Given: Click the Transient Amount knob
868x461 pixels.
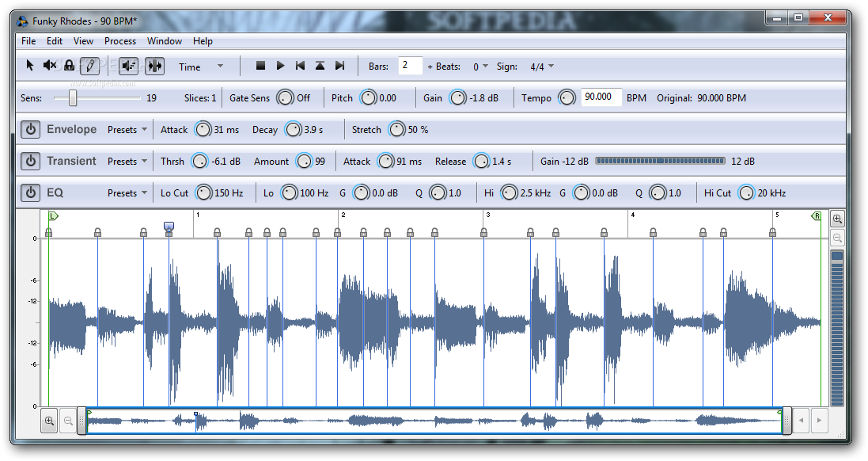Looking at the screenshot, I should pyautogui.click(x=305, y=162).
